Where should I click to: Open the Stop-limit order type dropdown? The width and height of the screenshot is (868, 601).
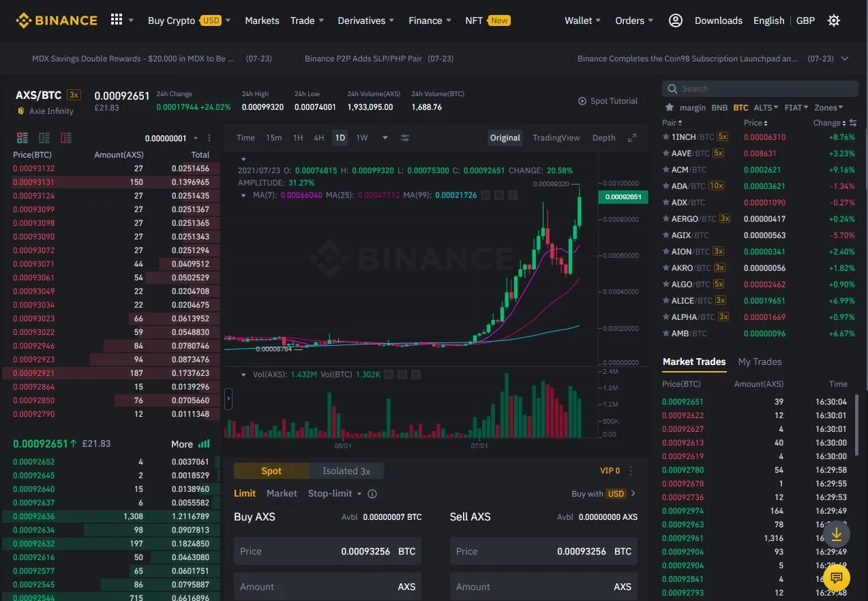click(x=334, y=493)
